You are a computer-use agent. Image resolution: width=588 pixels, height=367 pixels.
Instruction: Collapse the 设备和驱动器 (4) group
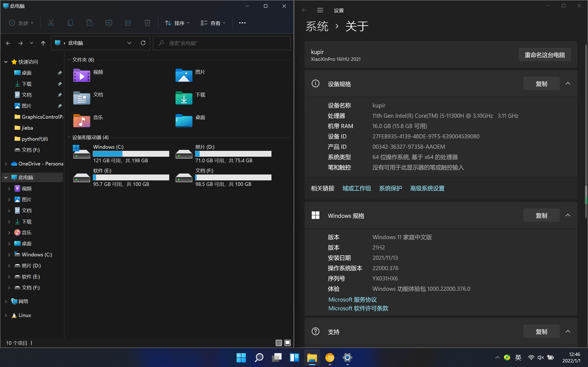(x=69, y=137)
